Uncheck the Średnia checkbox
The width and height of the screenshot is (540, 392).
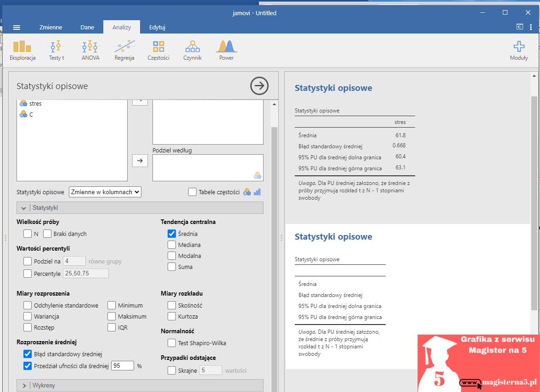[x=172, y=234]
